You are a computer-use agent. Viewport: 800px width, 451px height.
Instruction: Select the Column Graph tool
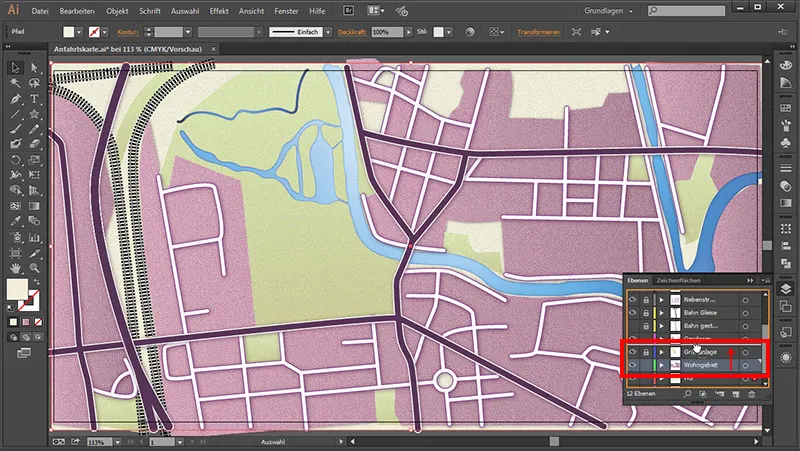tap(34, 237)
